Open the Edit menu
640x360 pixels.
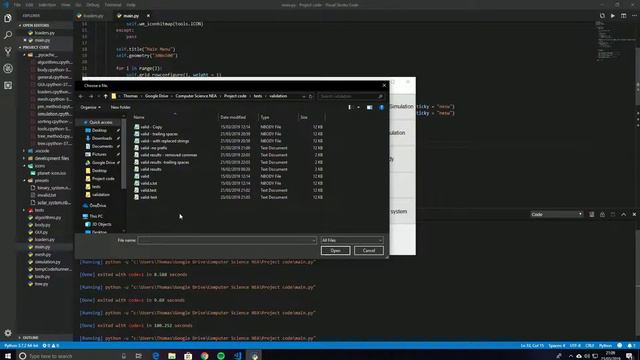point(29,5)
